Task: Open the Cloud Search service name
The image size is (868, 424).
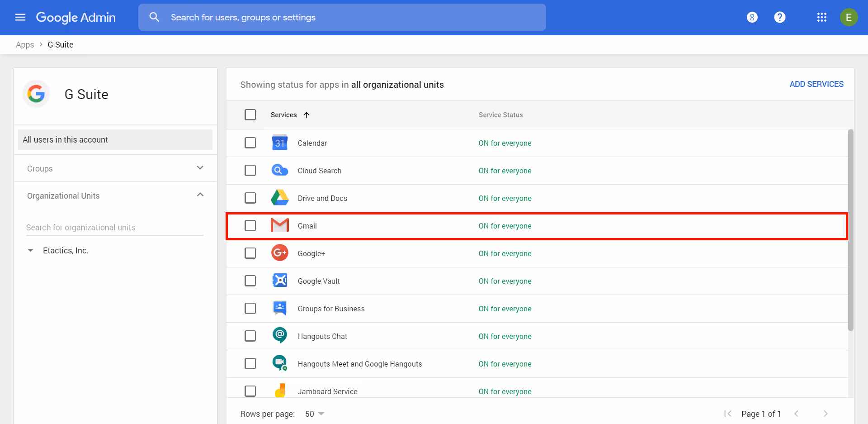Action: (320, 171)
